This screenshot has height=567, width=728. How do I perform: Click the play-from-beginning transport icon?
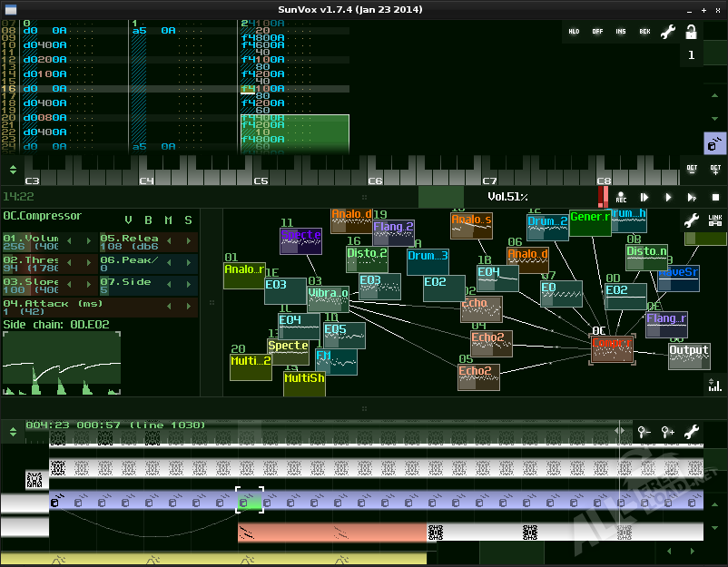tap(644, 197)
